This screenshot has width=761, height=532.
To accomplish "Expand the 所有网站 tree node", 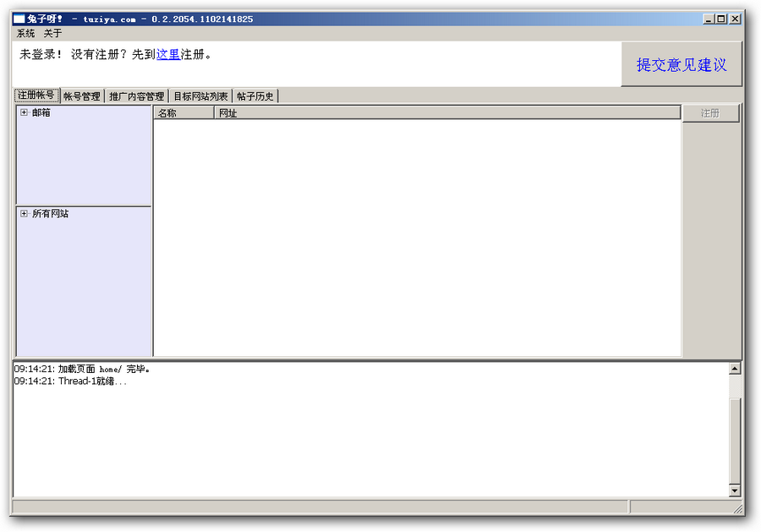I will click(24, 214).
